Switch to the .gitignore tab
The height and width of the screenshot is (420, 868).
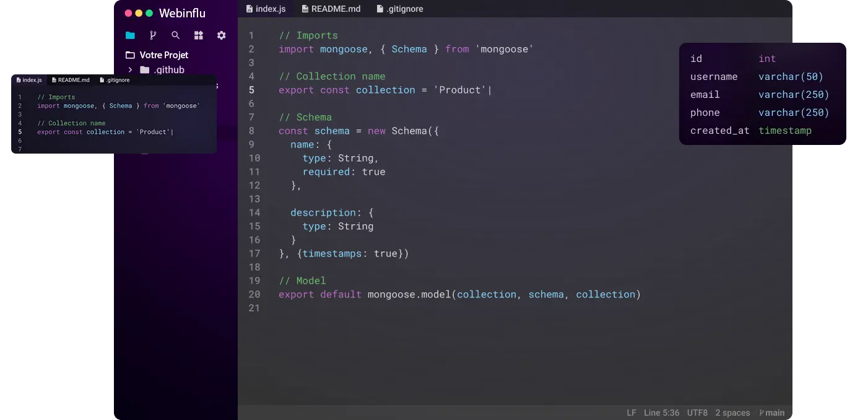(400, 9)
